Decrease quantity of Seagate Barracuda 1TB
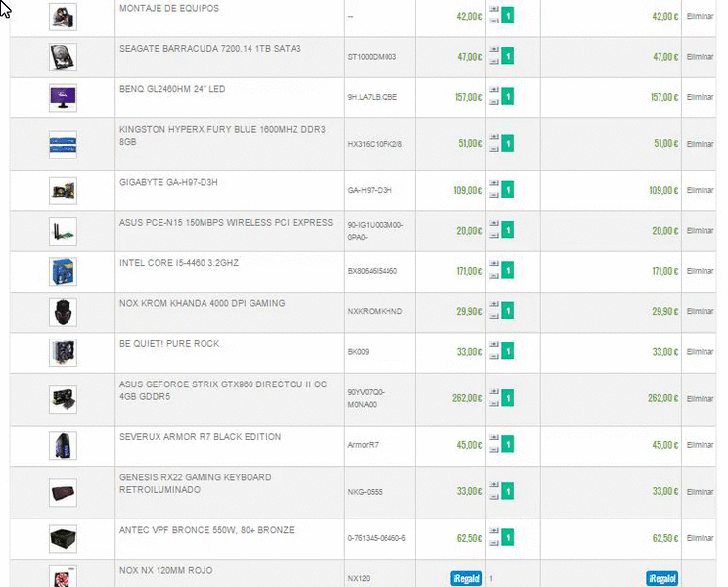The image size is (728, 587). click(494, 62)
